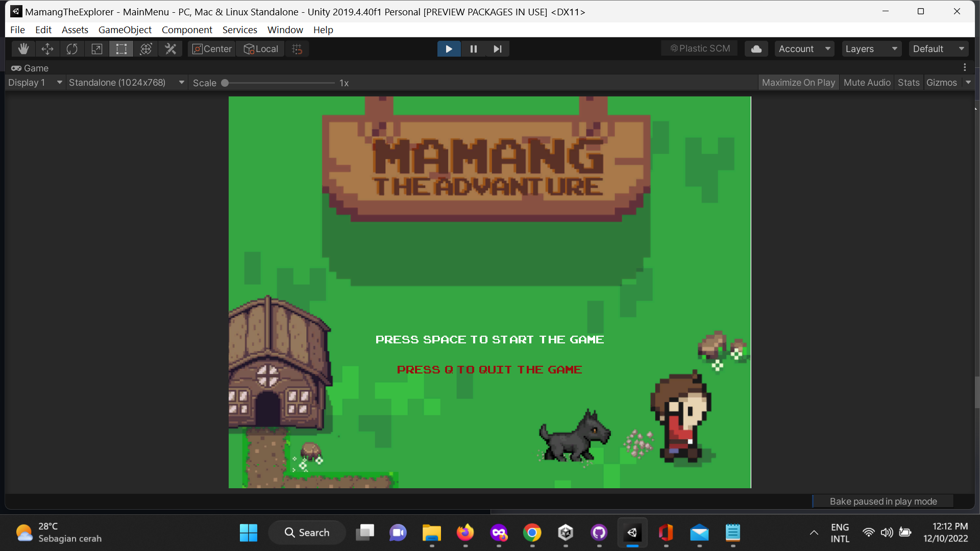Click taskbar Search box
This screenshot has height=551, width=980.
coord(307,533)
